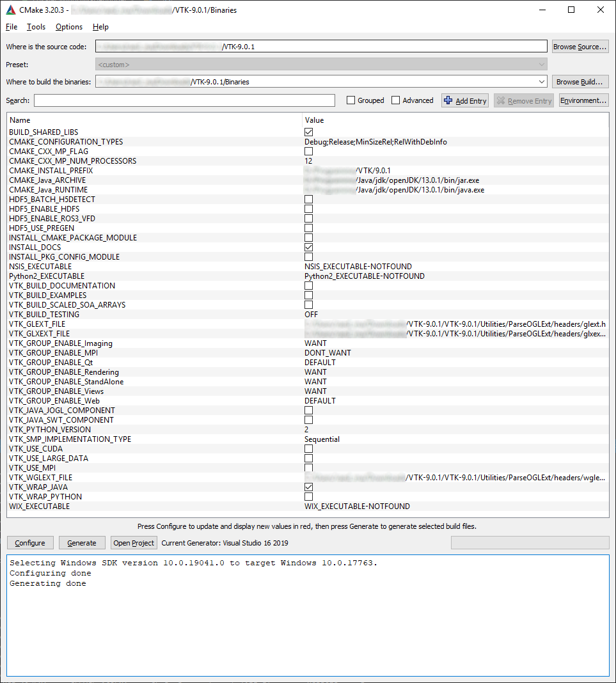This screenshot has width=616, height=683.
Task: Click the Search input field
Action: pos(184,100)
